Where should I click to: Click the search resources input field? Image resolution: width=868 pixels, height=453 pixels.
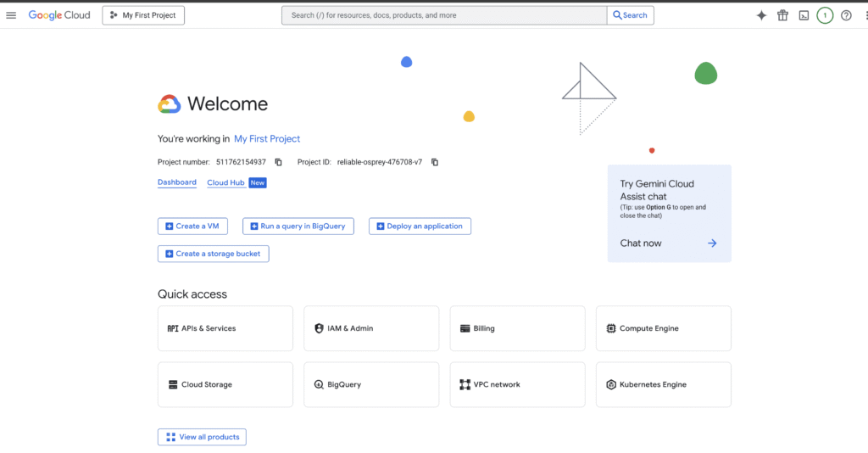pyautogui.click(x=445, y=15)
